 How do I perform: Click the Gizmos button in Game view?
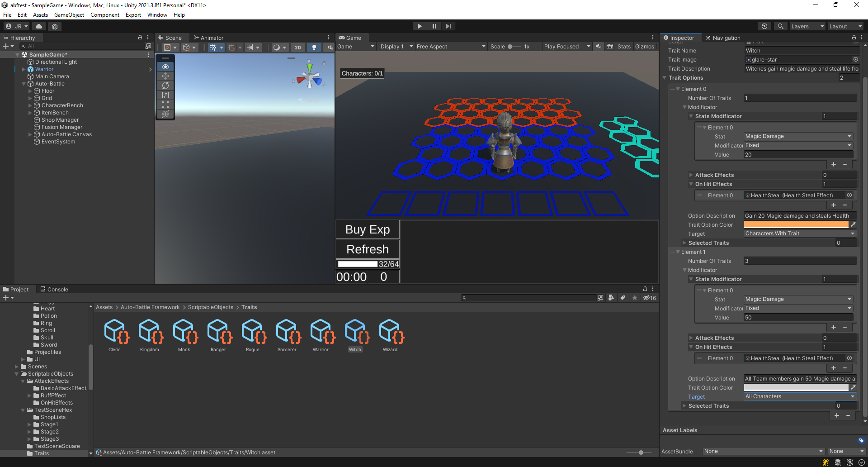644,47
